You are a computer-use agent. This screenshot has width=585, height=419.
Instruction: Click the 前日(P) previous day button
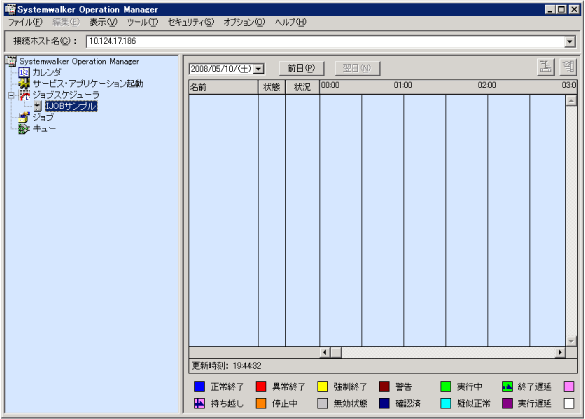click(301, 69)
